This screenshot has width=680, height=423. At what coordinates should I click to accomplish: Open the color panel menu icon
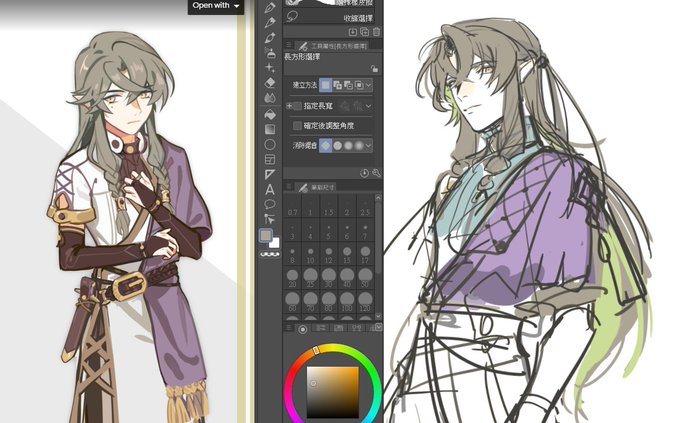click(289, 328)
